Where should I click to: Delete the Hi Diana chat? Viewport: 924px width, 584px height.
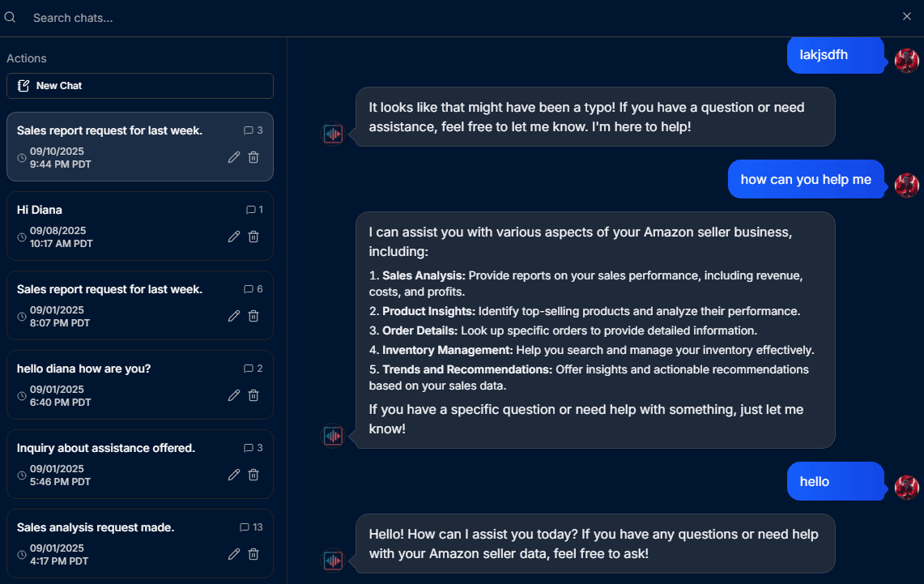point(253,237)
